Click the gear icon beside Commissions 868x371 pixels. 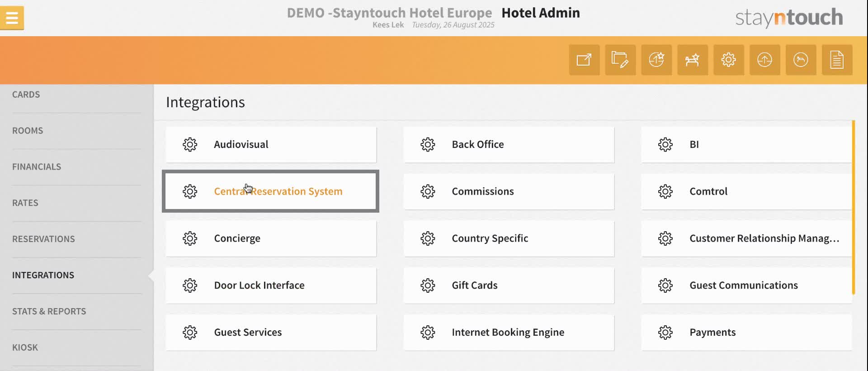(x=428, y=191)
